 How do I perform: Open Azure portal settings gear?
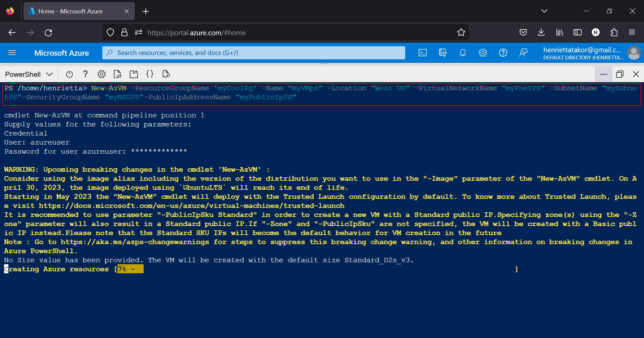(483, 53)
